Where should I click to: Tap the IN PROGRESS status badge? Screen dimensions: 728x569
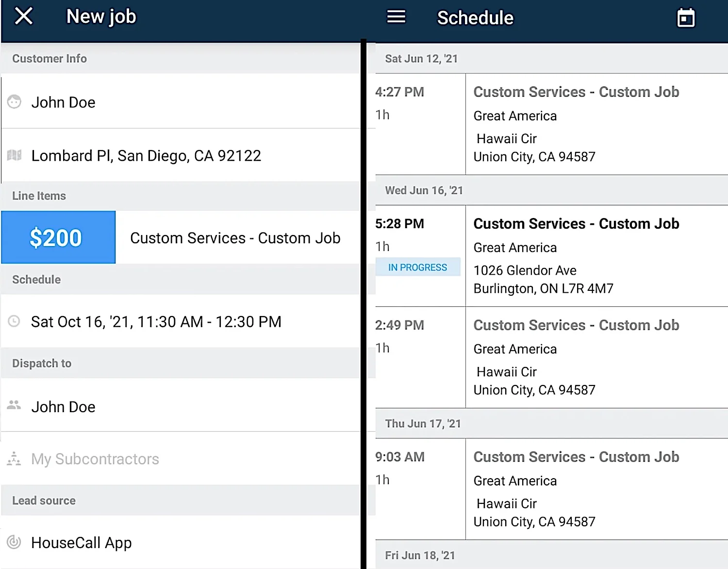pos(417,267)
